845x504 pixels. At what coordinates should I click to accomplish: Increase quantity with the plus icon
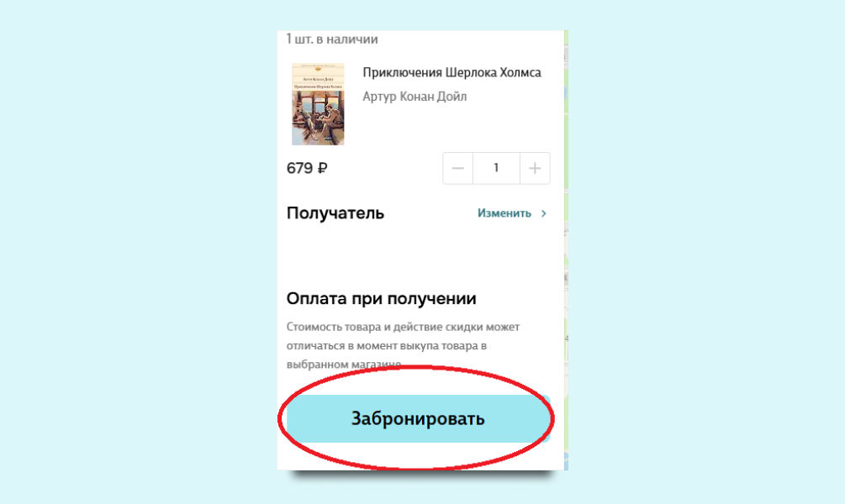point(535,169)
